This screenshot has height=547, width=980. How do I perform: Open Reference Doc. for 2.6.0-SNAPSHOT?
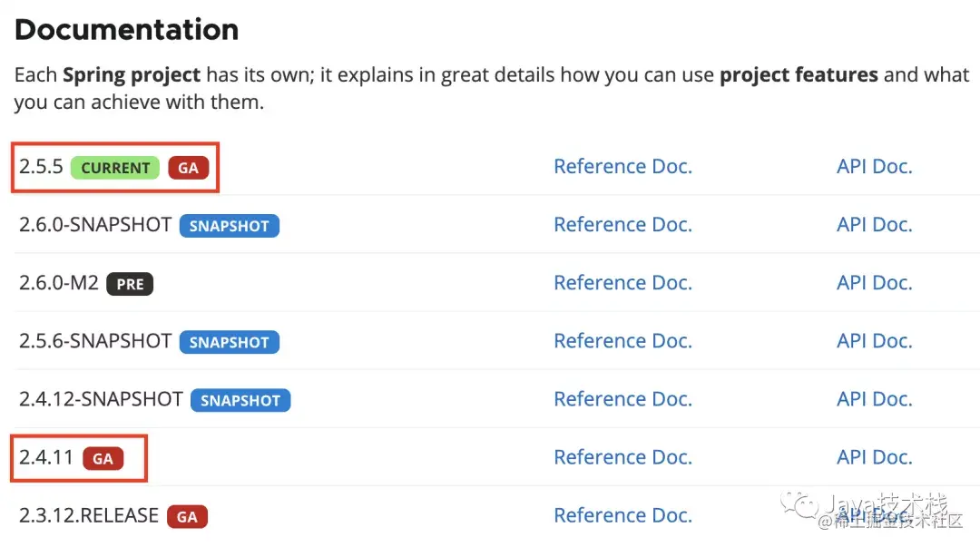[622, 225]
